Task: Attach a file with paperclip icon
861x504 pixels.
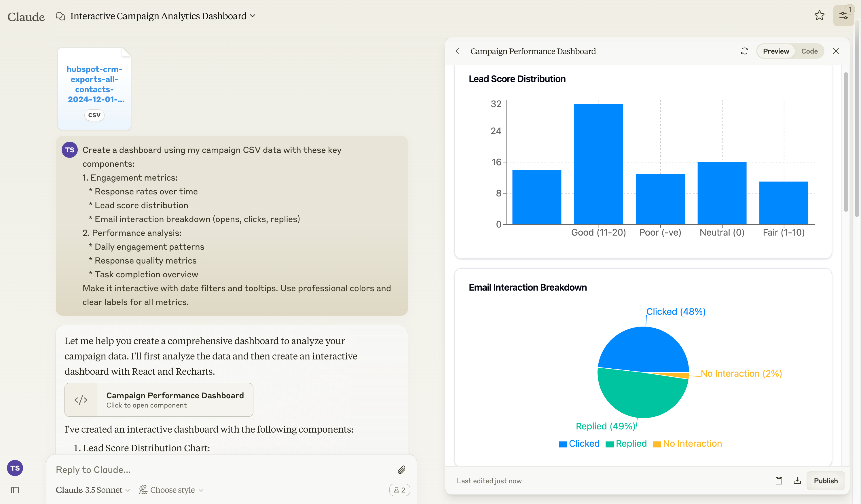Action: point(401,469)
